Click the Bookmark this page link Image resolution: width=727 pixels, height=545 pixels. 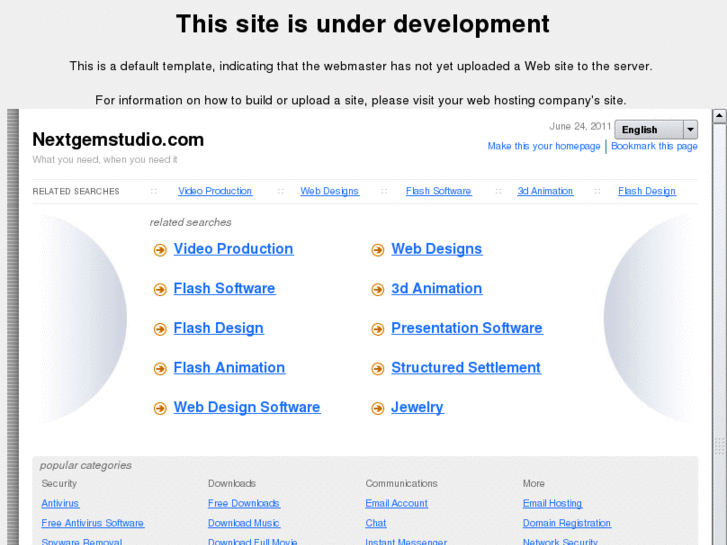(654, 146)
